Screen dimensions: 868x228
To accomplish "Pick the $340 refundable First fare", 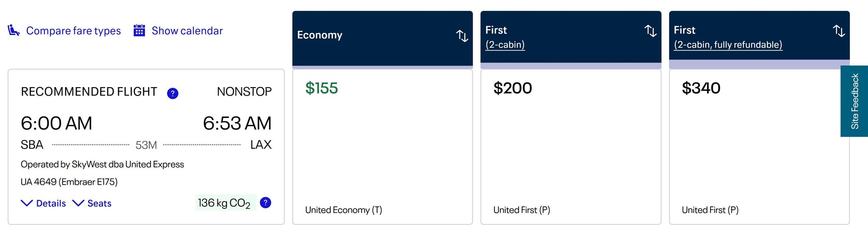I will 759,147.
